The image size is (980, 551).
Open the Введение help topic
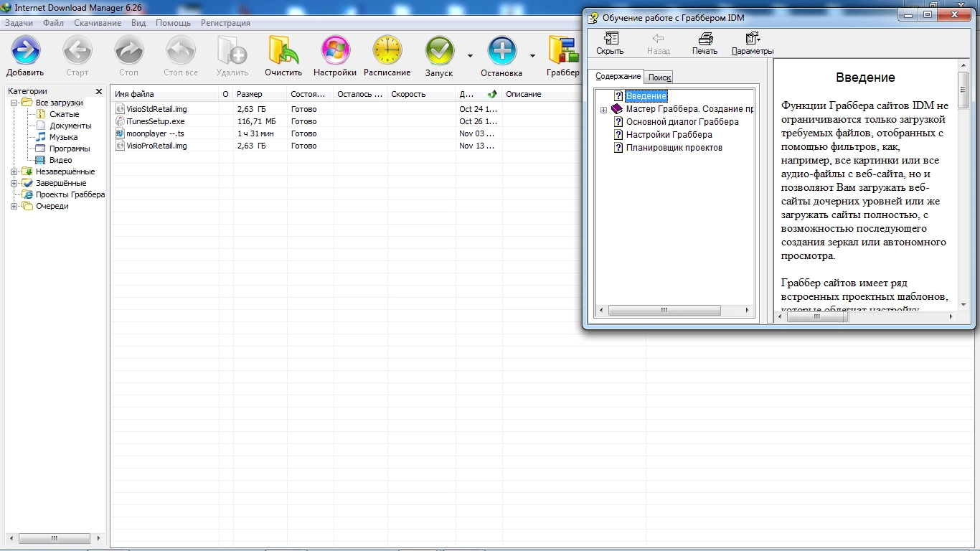point(646,95)
